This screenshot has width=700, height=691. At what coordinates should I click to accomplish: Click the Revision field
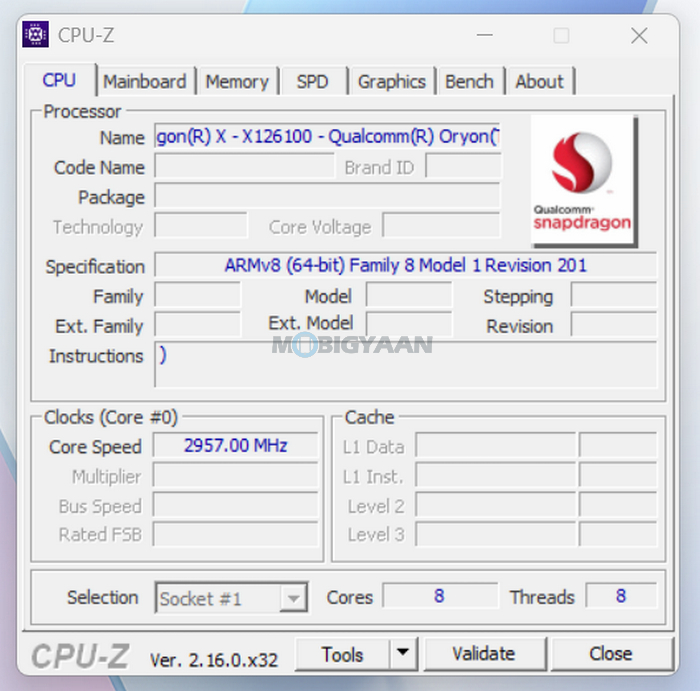tap(614, 324)
